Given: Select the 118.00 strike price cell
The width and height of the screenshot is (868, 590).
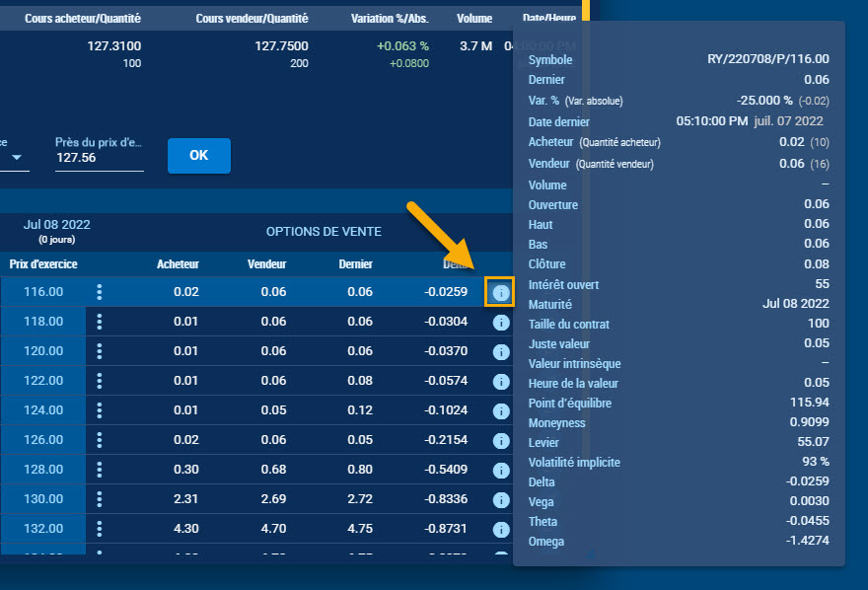Looking at the screenshot, I should click(x=42, y=322).
